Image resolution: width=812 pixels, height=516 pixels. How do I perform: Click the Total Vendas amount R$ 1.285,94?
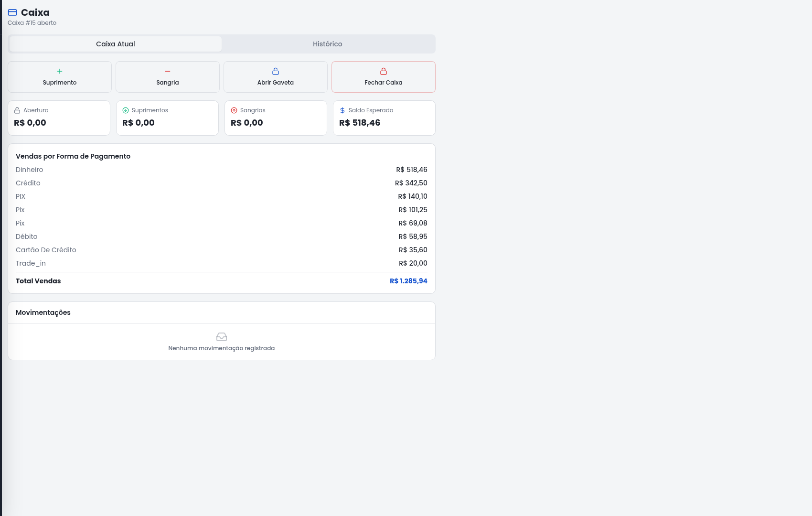408,281
